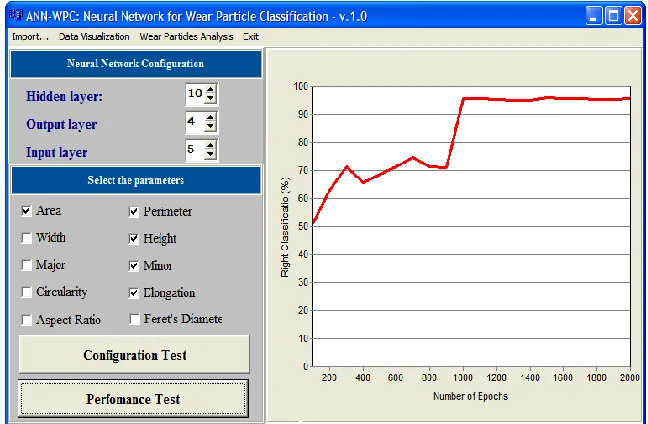Click the 100 tick label on the y-axis
648x424 pixels.
[300, 86]
